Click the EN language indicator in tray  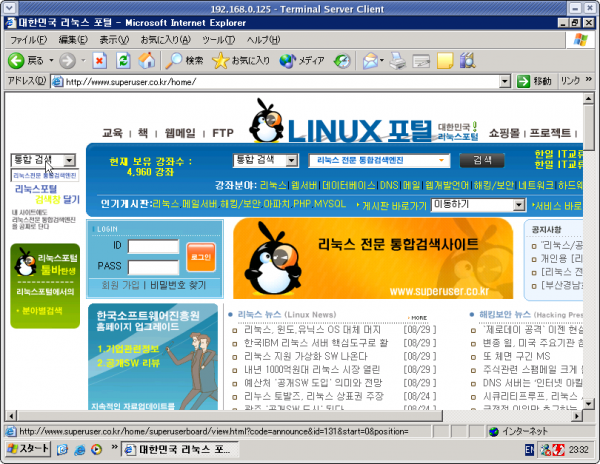click(529, 450)
